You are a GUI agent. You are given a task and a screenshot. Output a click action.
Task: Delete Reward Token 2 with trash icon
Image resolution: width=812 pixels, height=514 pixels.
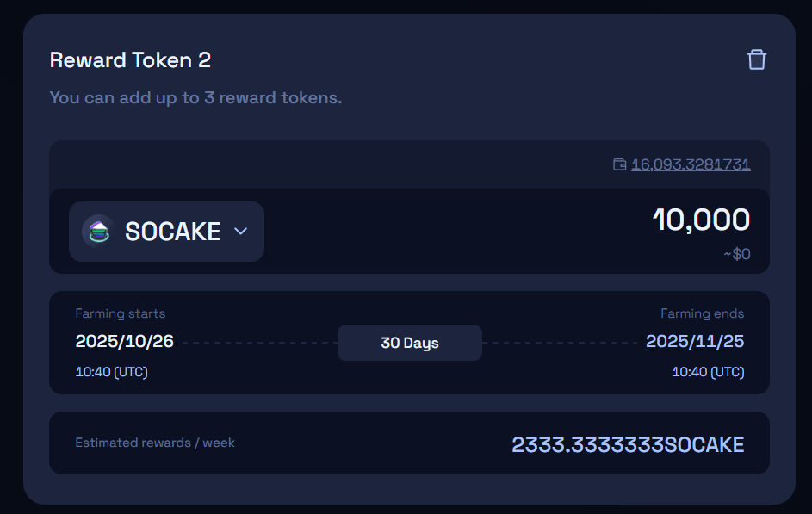(756, 59)
